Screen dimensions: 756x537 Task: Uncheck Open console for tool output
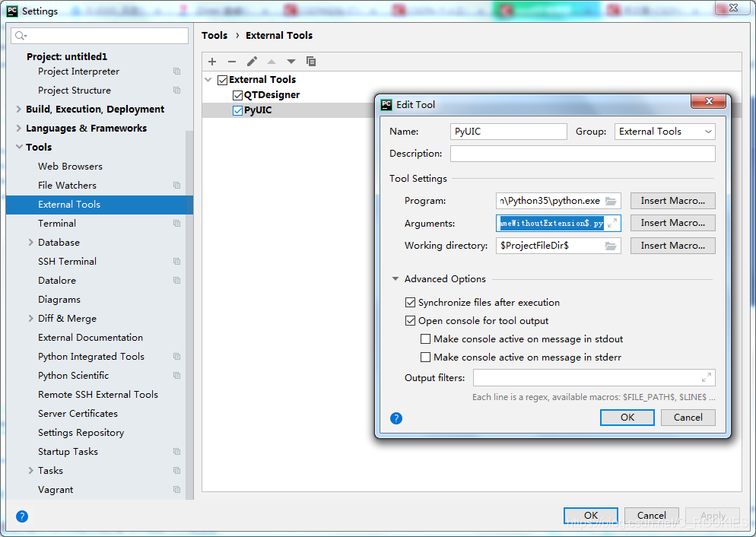tap(410, 321)
